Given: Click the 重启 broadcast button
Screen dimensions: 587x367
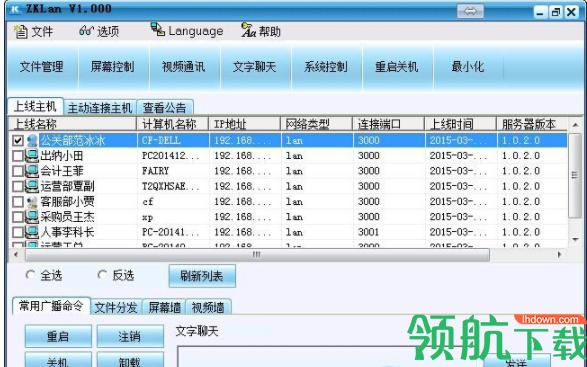Looking at the screenshot, I should click(58, 336).
